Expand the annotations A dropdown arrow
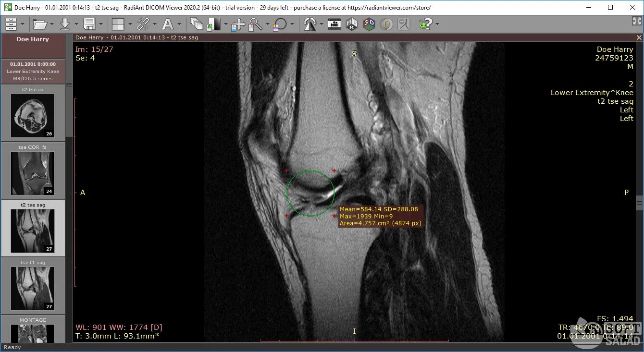 click(179, 24)
